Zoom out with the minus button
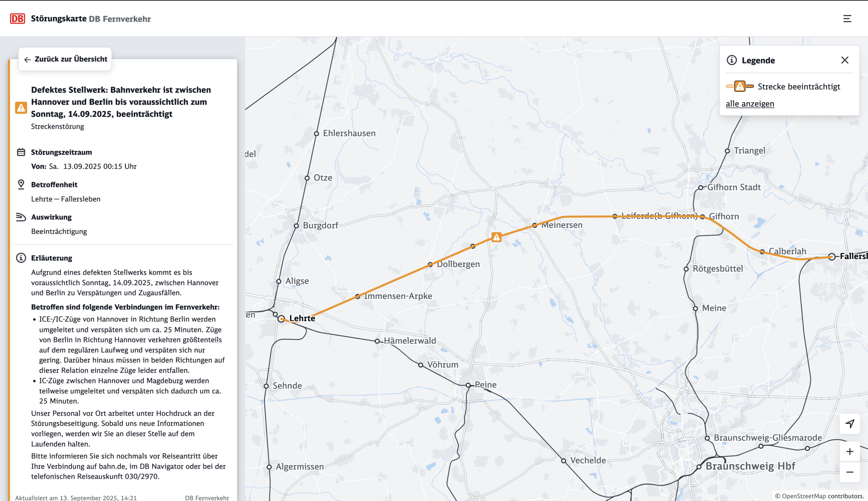868x501 pixels. (x=849, y=472)
